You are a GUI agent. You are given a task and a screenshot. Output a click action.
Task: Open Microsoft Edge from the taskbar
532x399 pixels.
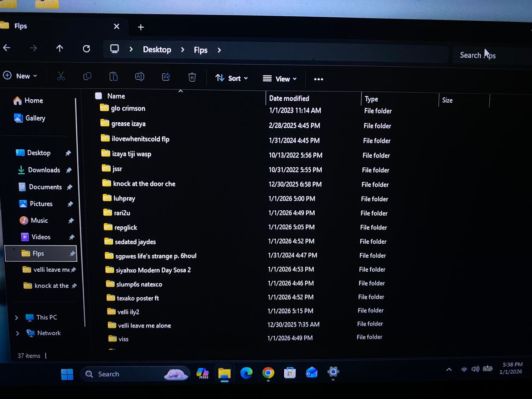tap(246, 373)
